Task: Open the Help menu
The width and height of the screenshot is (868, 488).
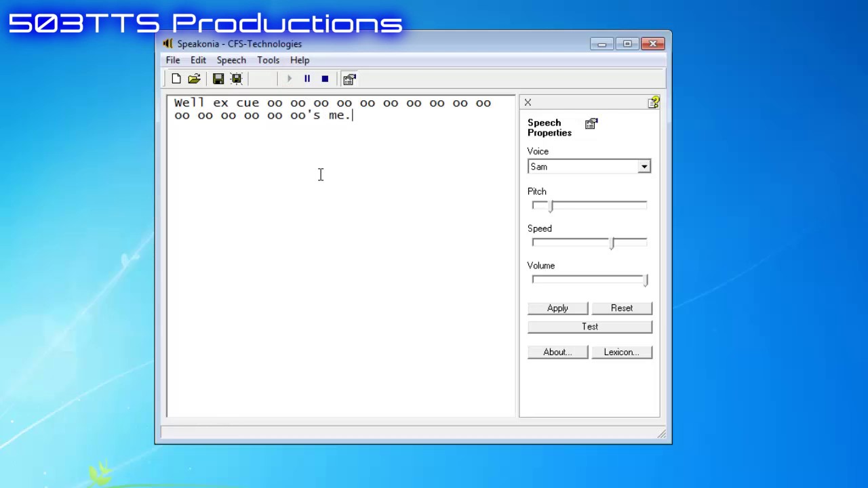Action: point(300,60)
